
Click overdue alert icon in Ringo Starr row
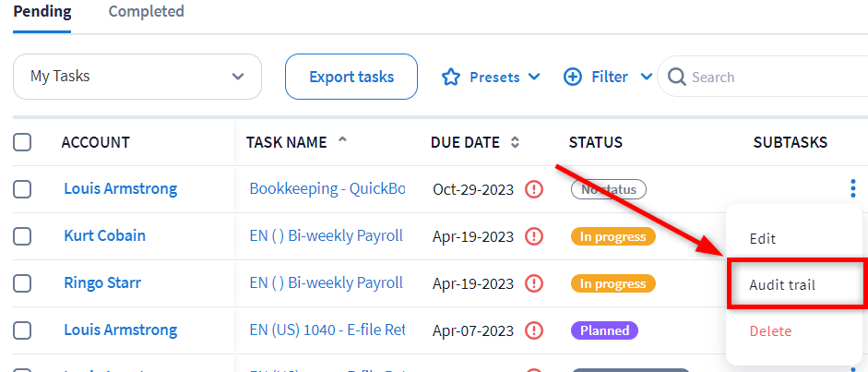pos(533,283)
